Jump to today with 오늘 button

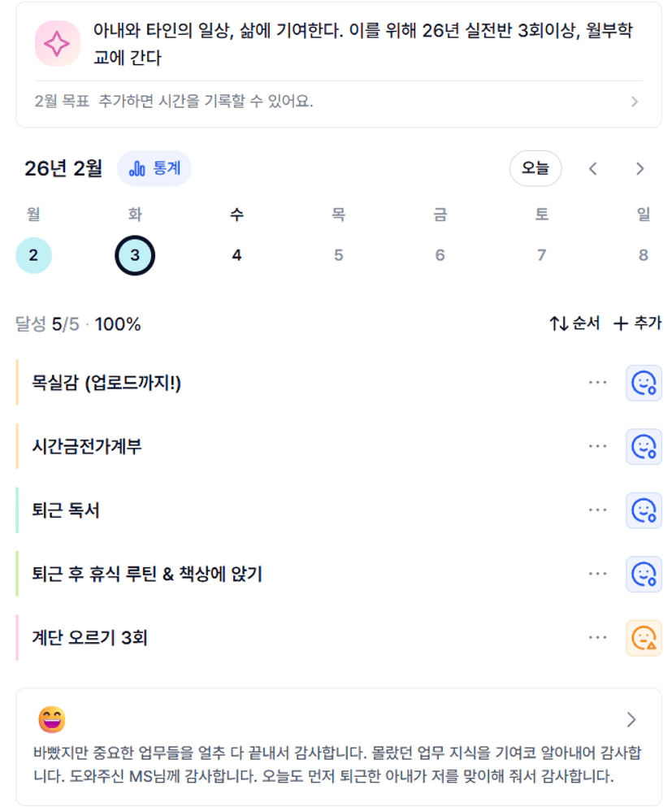pyautogui.click(x=535, y=168)
